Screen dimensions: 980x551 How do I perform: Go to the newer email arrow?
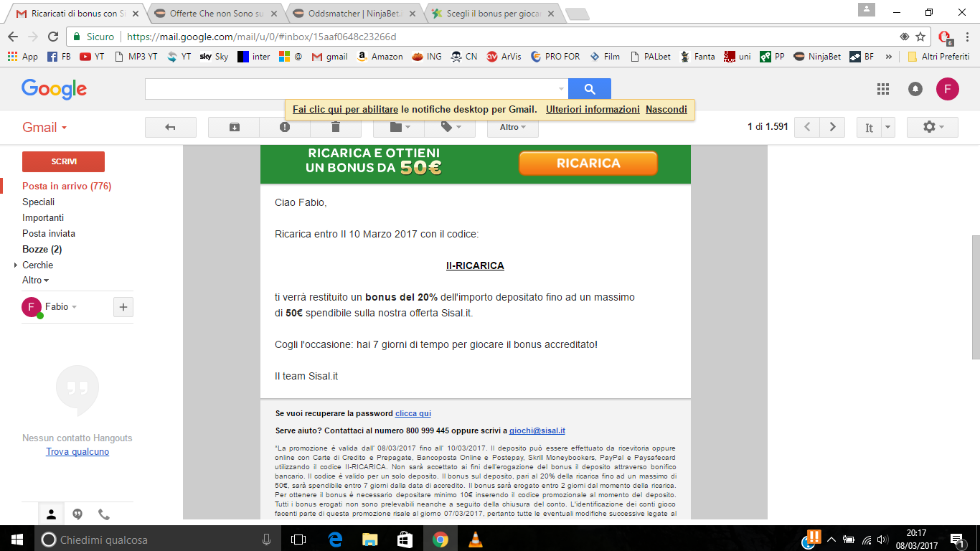(x=808, y=127)
